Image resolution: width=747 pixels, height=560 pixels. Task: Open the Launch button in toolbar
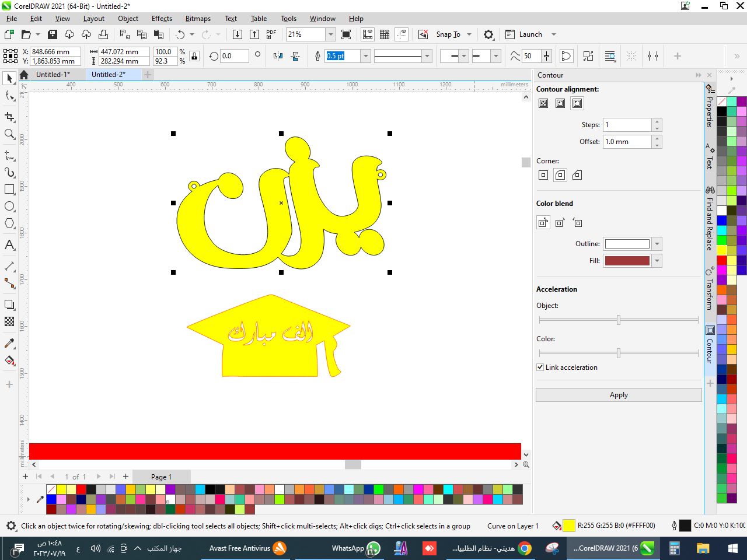pyautogui.click(x=524, y=34)
